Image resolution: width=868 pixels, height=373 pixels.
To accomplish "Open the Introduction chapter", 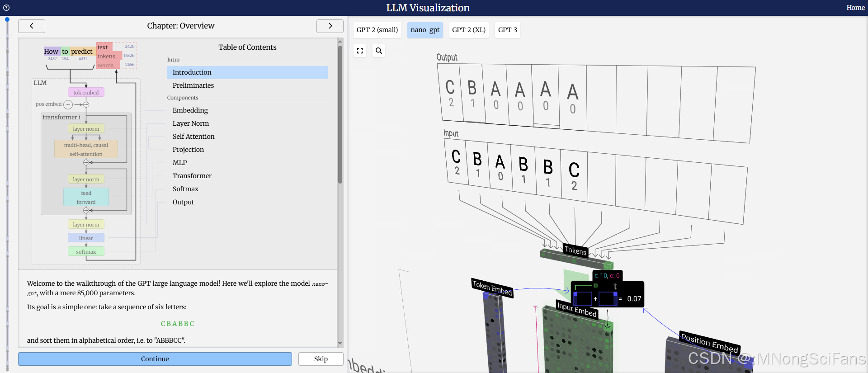I will (247, 72).
